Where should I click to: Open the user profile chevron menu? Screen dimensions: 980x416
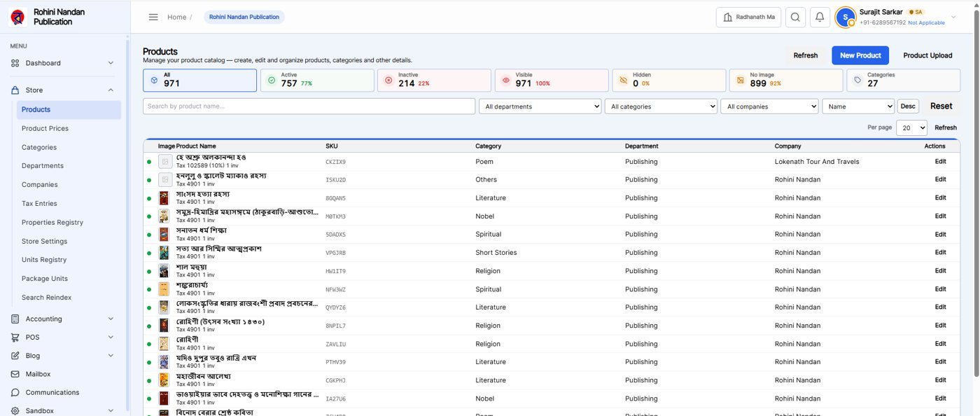coord(952,18)
